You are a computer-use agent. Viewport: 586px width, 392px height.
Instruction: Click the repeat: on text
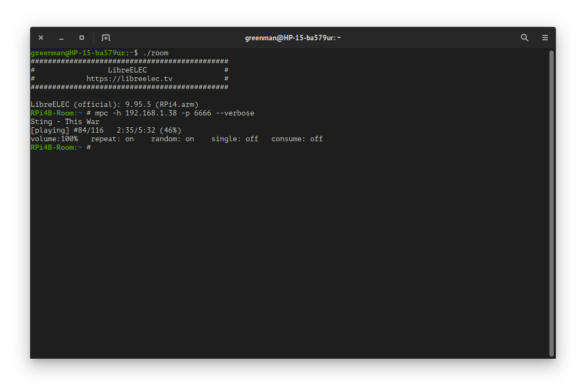(112, 139)
